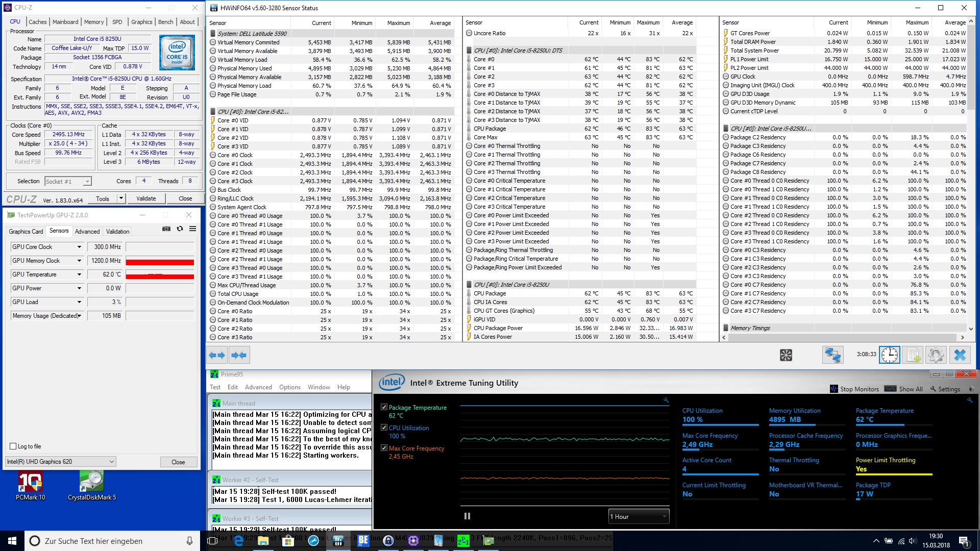
Task: Click GPU-Z screenshot camera icon
Action: click(166, 229)
